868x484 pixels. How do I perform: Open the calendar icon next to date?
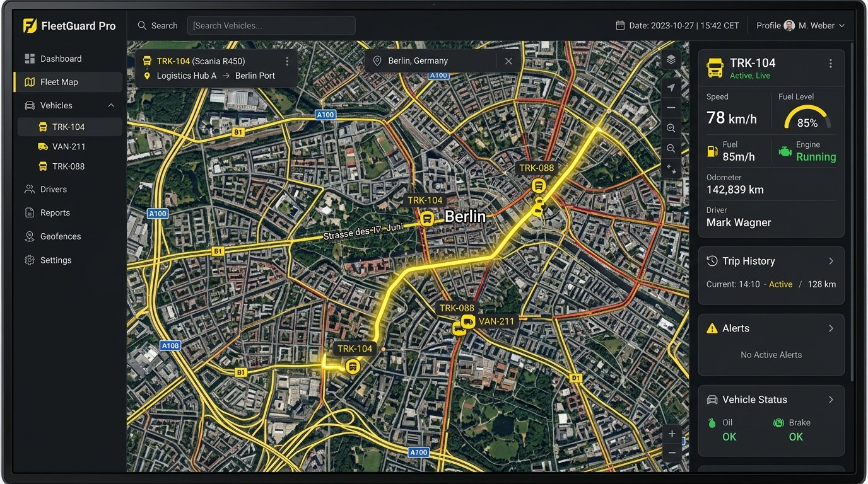(620, 26)
